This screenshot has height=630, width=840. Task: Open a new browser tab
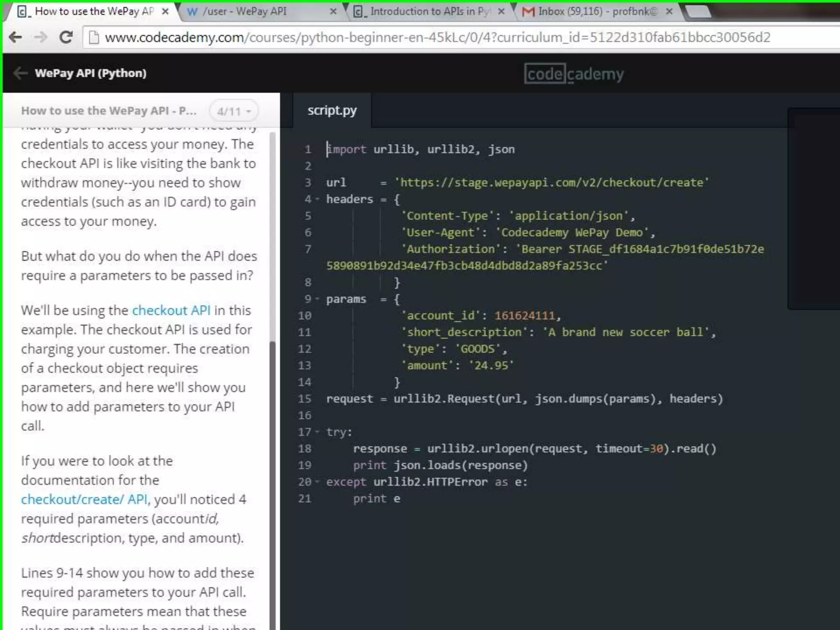(x=698, y=11)
